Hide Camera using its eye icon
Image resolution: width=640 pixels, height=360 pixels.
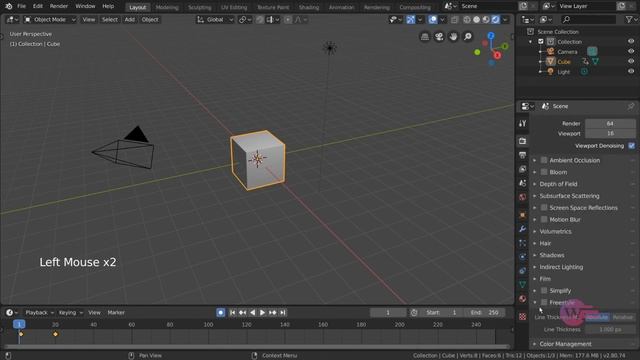[x=631, y=51]
